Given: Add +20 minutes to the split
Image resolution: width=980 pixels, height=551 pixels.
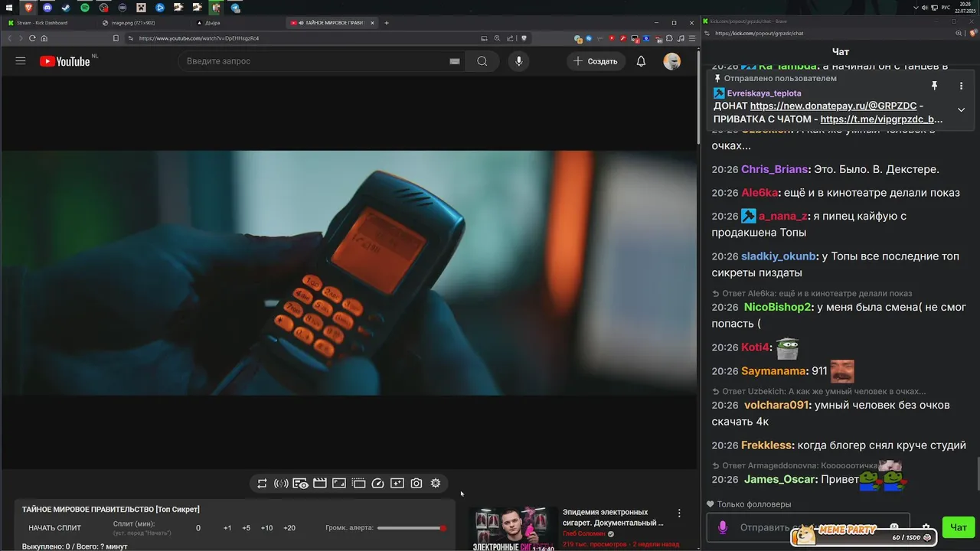Looking at the screenshot, I should (289, 528).
